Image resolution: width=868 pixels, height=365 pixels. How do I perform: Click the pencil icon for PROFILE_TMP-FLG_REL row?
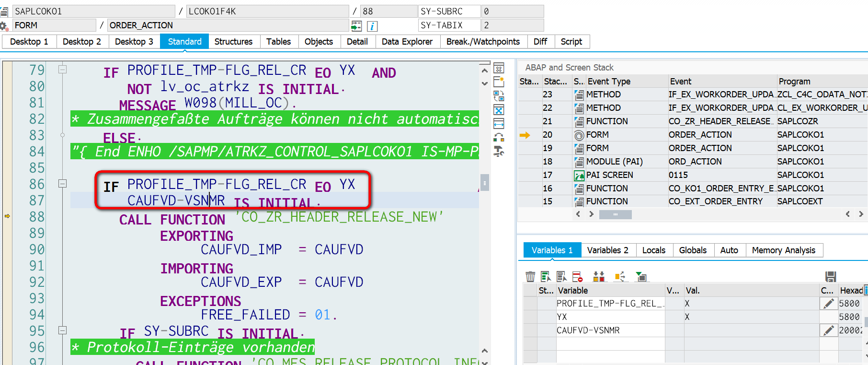tap(828, 304)
